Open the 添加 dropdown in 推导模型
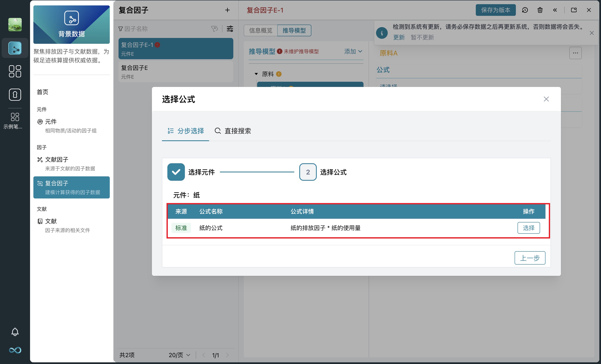 point(353,51)
